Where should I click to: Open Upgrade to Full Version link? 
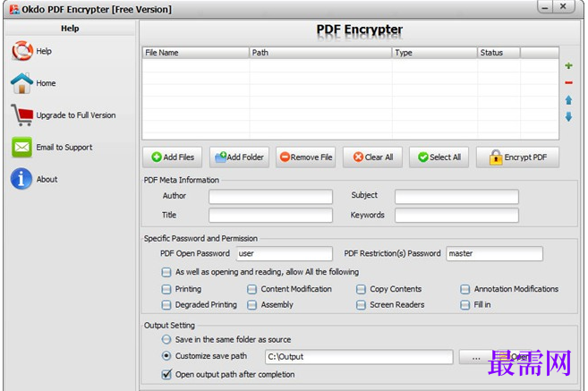click(76, 115)
